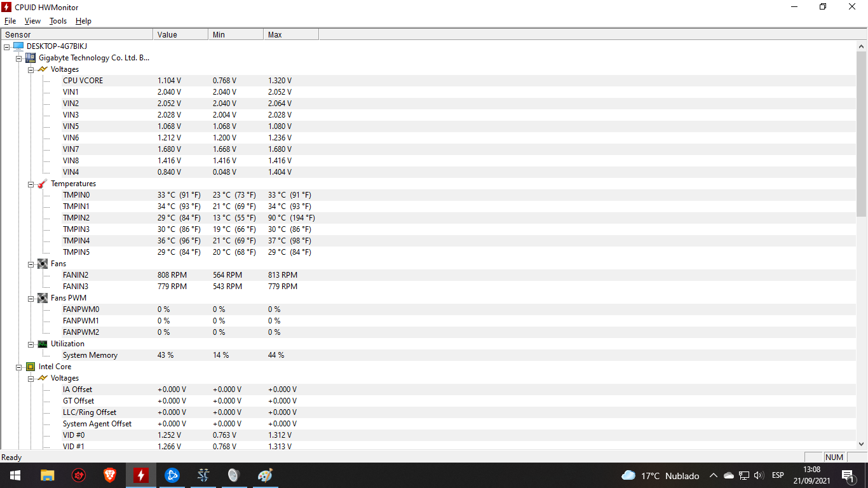
Task: Select the VIN4 voltage row
Action: 459,172
